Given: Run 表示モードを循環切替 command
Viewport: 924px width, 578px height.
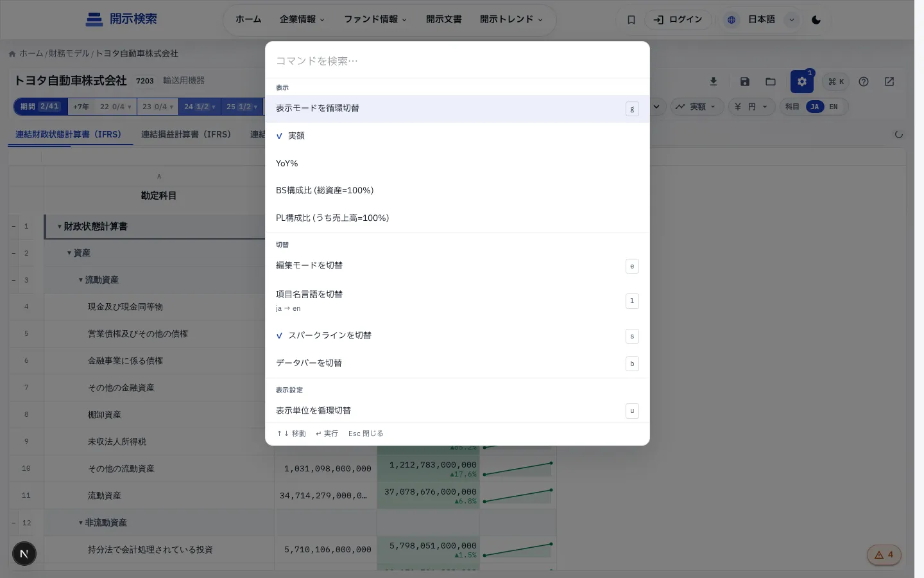Looking at the screenshot, I should coord(458,109).
